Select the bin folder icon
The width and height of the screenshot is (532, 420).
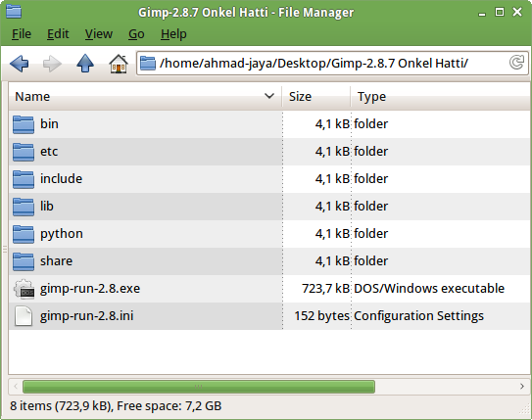(x=24, y=124)
